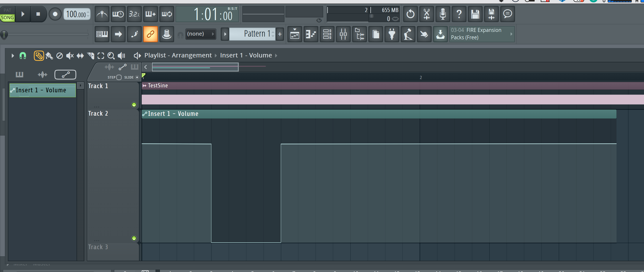Select the Insert 1 - Volume breadcrumb
Image resolution: width=644 pixels, height=272 pixels.
pos(246,55)
